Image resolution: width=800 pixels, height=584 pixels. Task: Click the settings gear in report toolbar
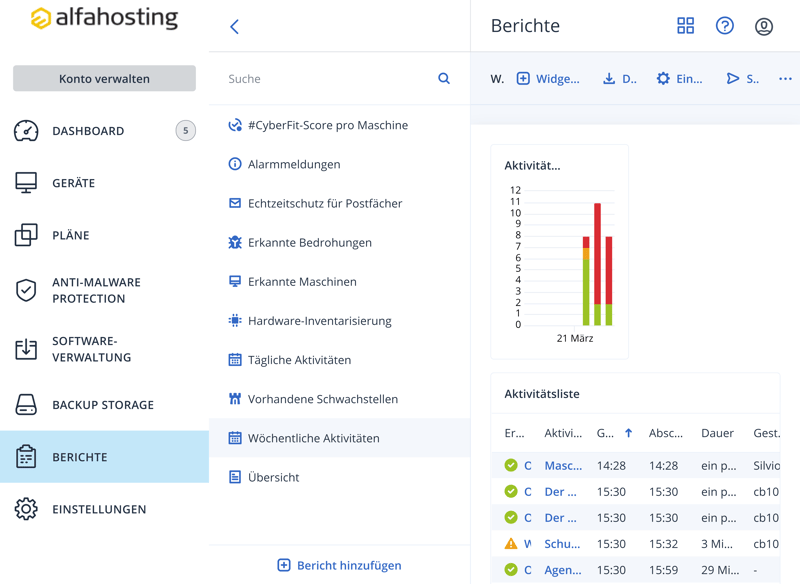point(663,79)
